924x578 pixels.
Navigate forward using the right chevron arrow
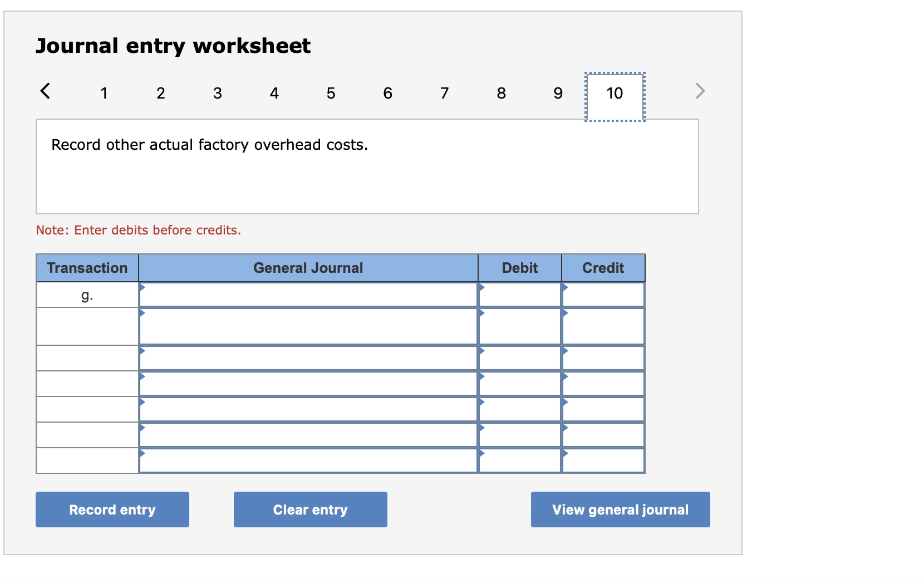pos(699,91)
